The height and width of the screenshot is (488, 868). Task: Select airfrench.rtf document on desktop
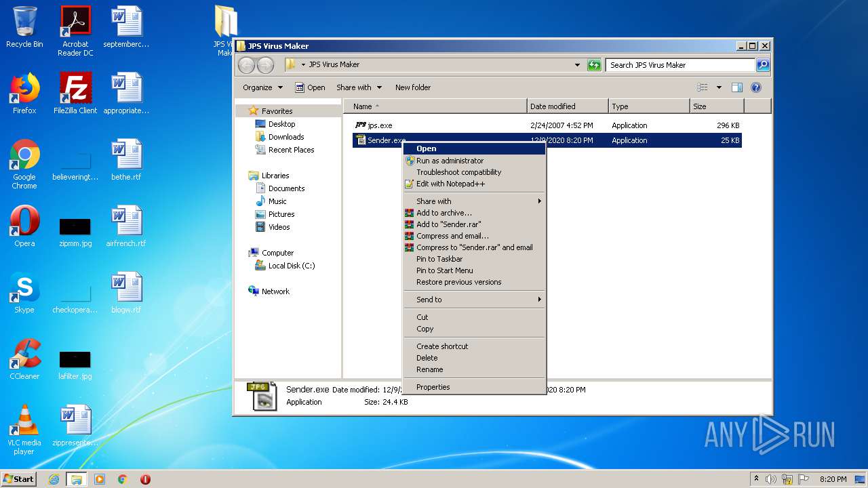point(126,226)
